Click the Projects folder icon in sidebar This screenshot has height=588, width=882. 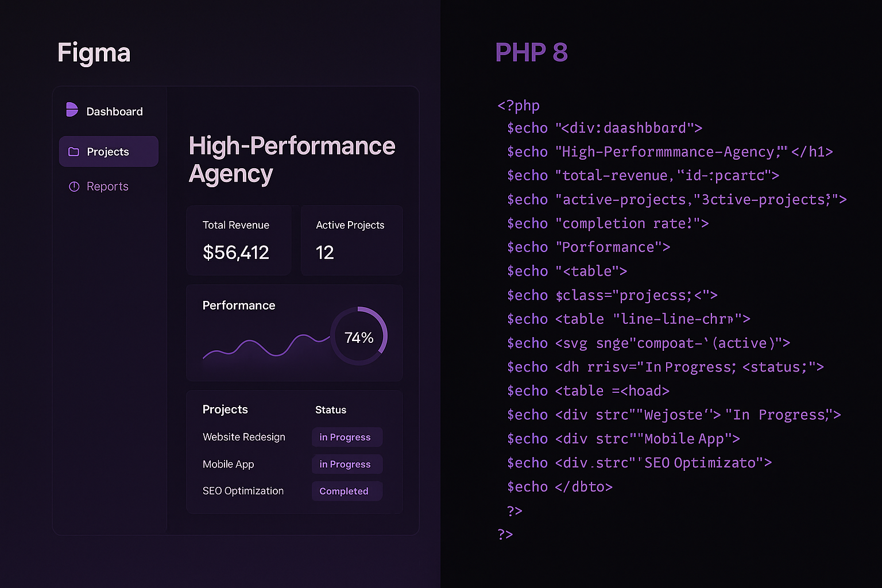coord(73,152)
